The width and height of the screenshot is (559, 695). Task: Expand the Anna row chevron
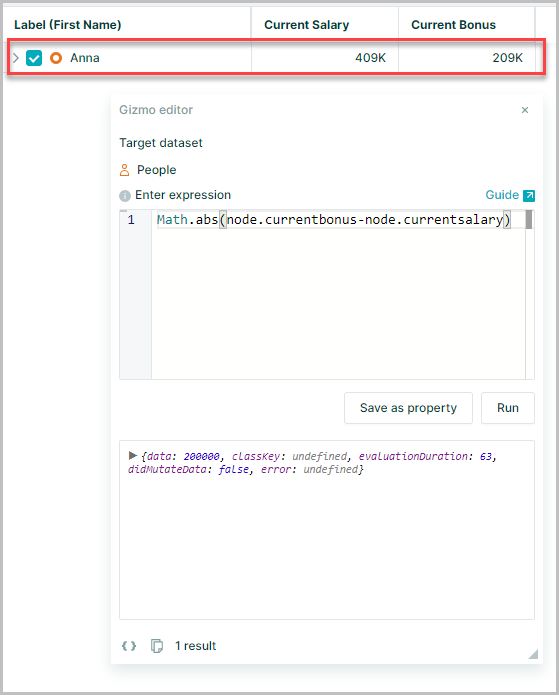(16, 58)
